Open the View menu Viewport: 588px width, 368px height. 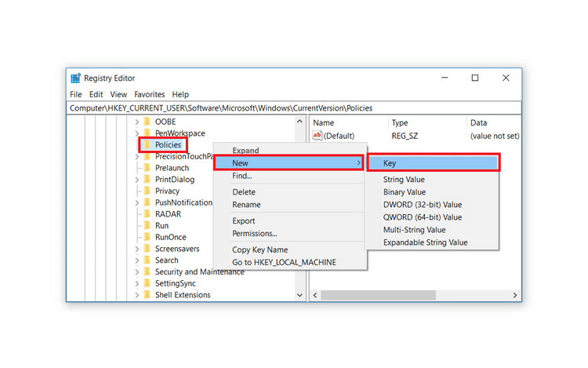click(x=118, y=94)
